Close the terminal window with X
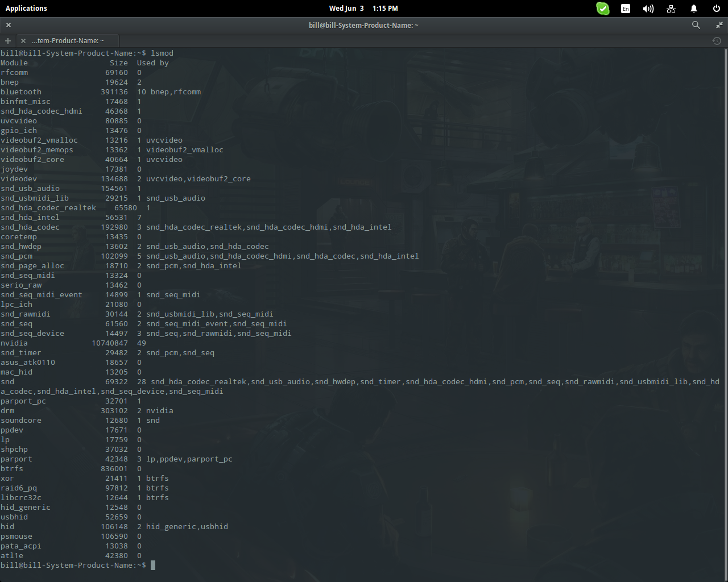This screenshot has width=728, height=582. tap(9, 25)
